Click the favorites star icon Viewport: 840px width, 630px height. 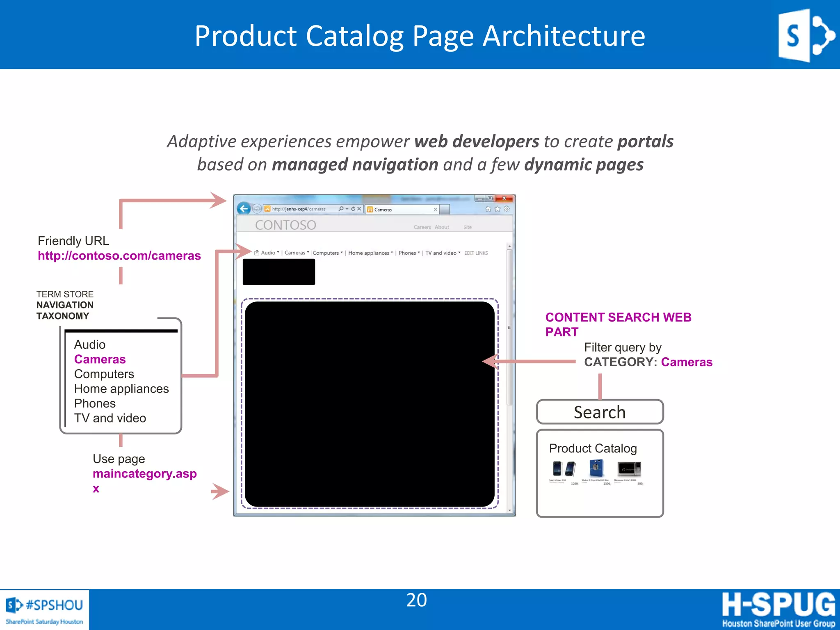tap(498, 209)
